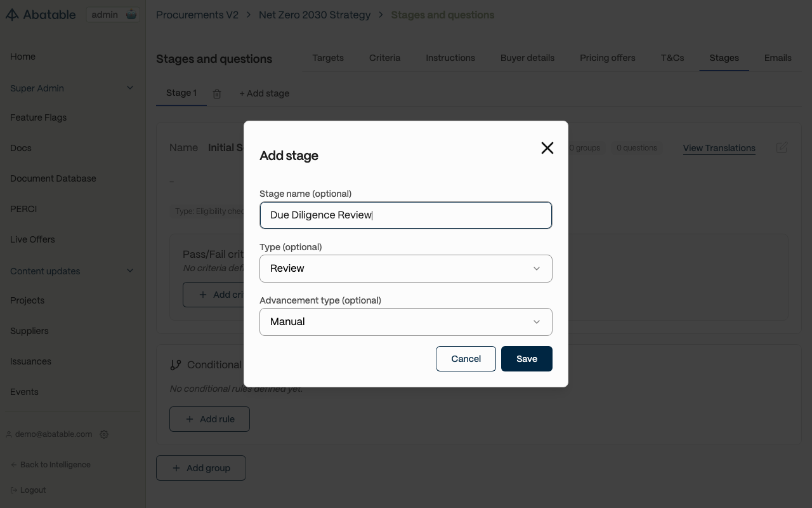Open settings gear next to demo email

(x=105, y=434)
